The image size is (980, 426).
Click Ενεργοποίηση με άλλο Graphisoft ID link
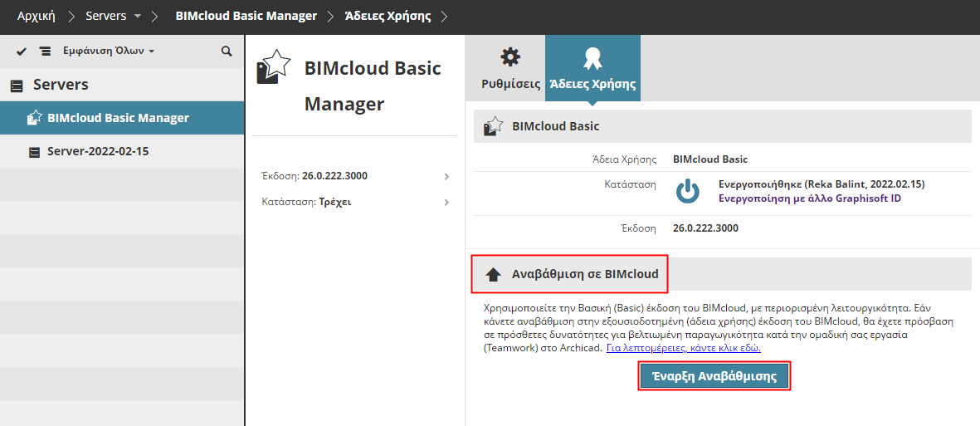point(810,199)
